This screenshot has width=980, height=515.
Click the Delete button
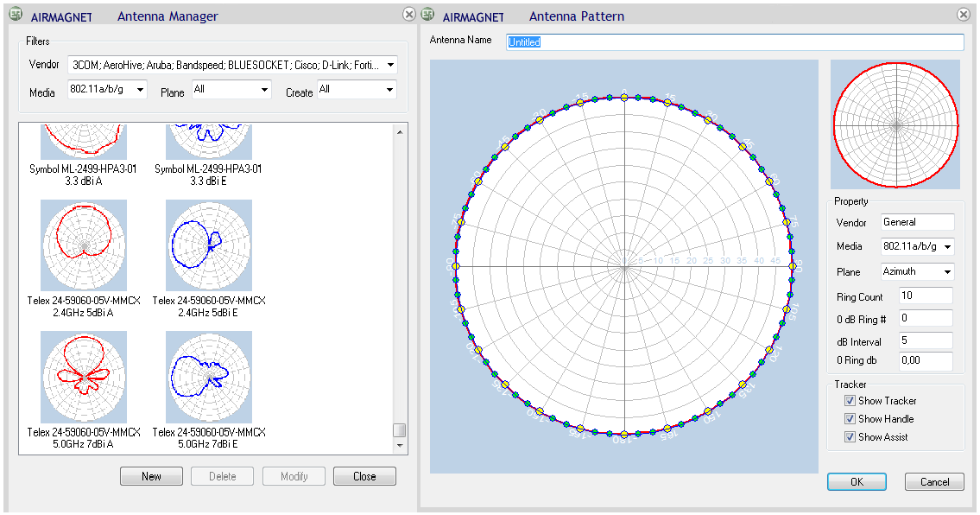[223, 476]
